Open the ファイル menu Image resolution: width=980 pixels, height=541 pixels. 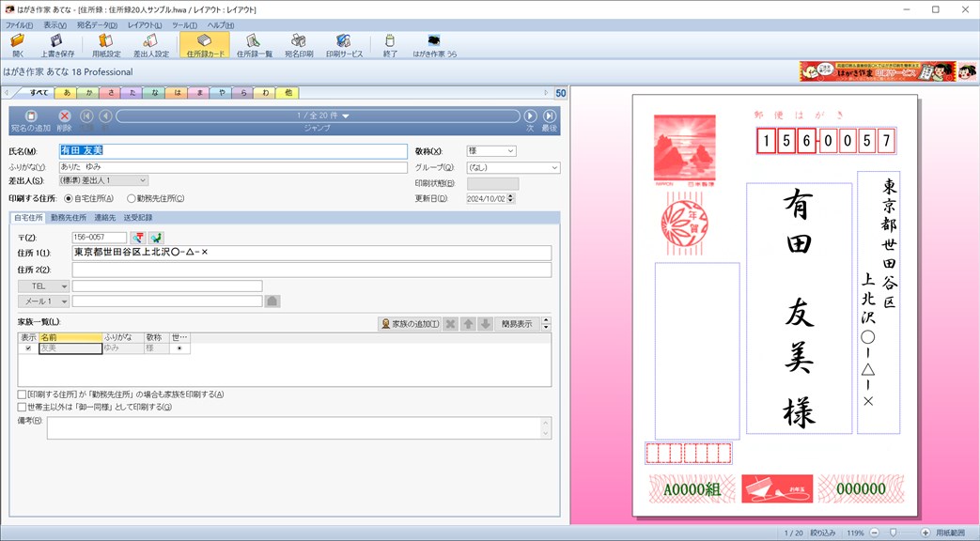click(20, 25)
